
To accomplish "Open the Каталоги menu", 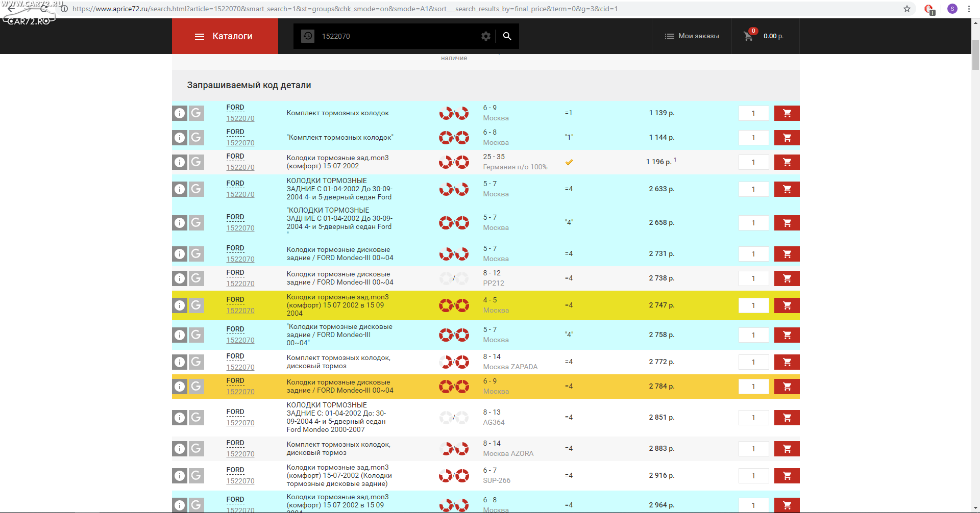I will tap(225, 36).
